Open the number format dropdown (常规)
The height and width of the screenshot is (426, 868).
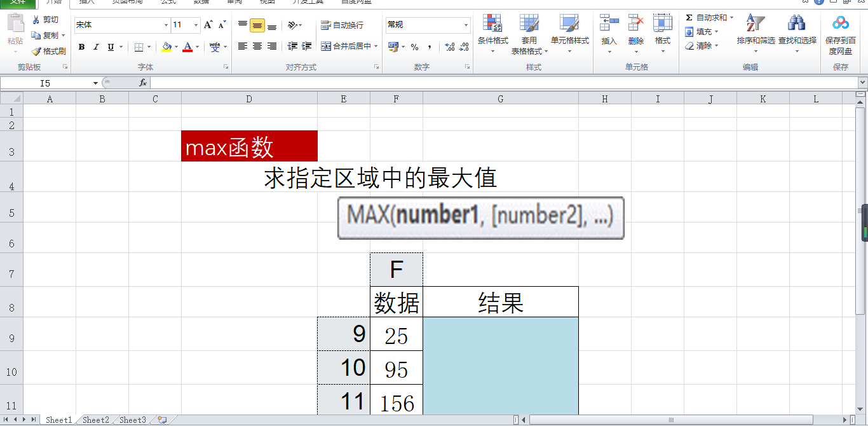click(x=466, y=25)
